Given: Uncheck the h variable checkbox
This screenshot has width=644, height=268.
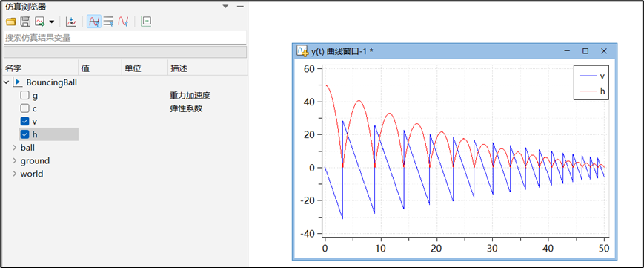Looking at the screenshot, I should 24,134.
